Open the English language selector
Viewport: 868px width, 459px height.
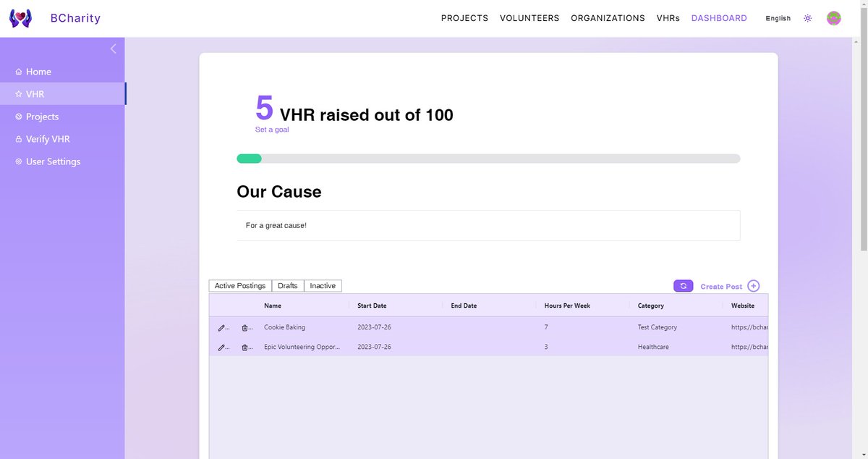(x=778, y=18)
